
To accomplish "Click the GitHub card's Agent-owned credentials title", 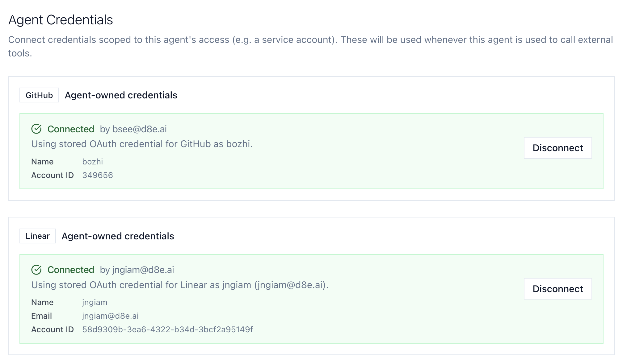I will (121, 95).
